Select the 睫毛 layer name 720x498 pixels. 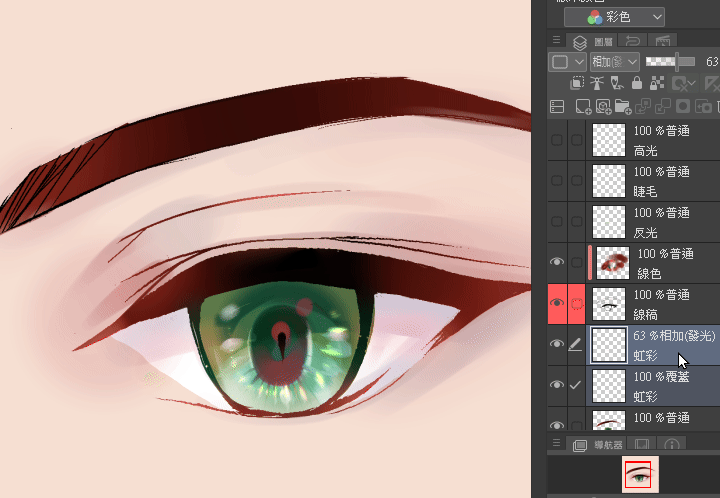645,191
